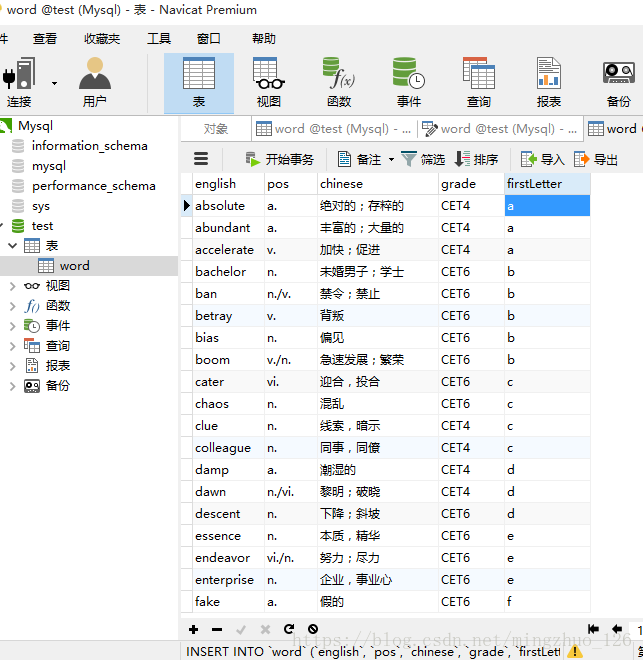Select the Mysql connection in tree
This screenshot has height=660, width=643.
click(x=35, y=126)
